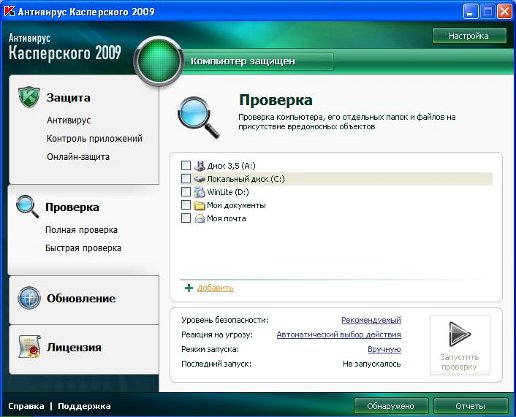516x417 pixels.
Task: Open the Вручную run mode link
Action: pyautogui.click(x=384, y=349)
